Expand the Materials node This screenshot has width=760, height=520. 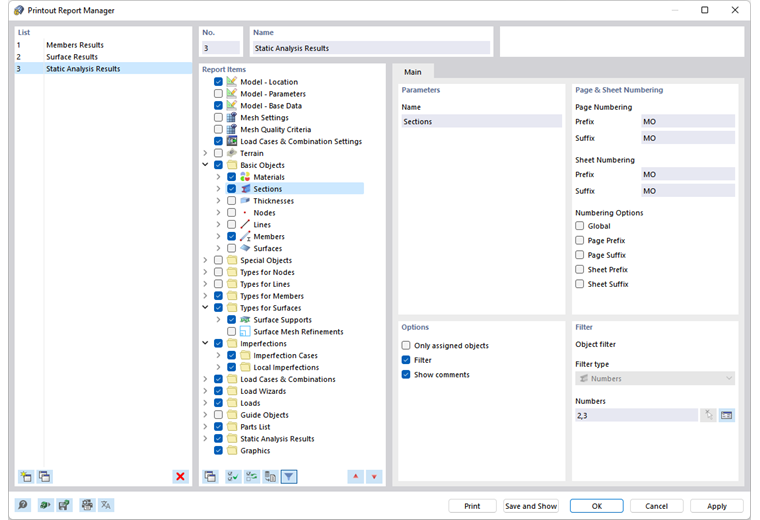coord(219,177)
